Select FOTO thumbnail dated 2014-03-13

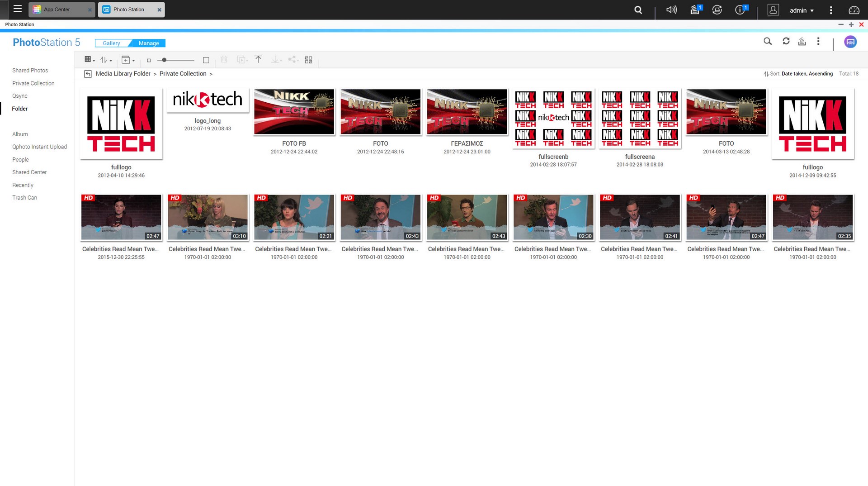click(x=726, y=112)
